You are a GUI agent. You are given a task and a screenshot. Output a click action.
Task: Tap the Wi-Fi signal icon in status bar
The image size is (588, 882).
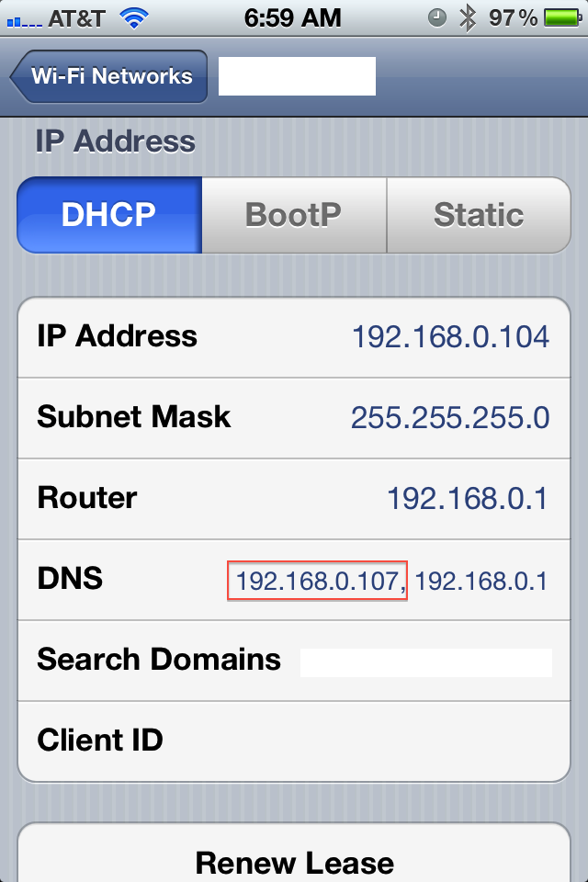point(134,18)
